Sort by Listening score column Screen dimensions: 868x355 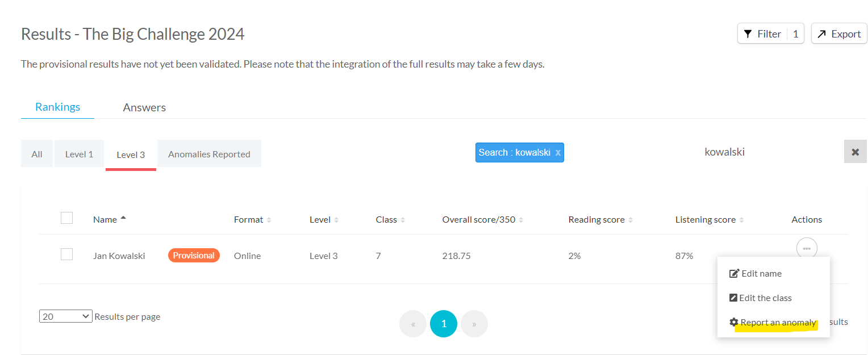click(741, 220)
